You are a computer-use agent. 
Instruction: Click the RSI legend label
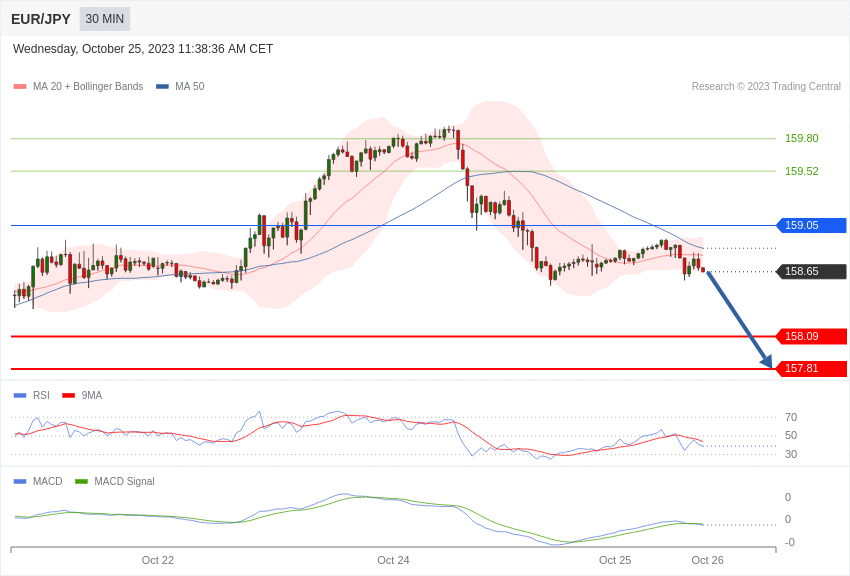pos(41,396)
